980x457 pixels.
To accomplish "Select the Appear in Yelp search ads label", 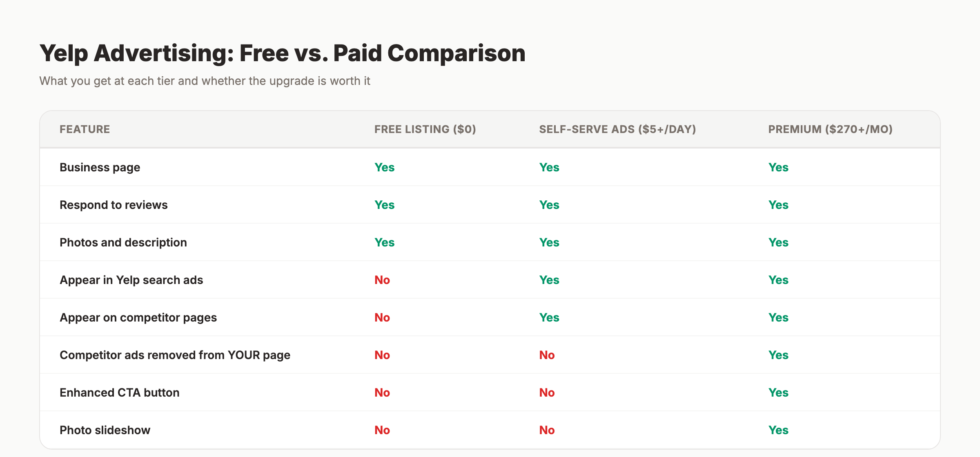I will point(131,280).
